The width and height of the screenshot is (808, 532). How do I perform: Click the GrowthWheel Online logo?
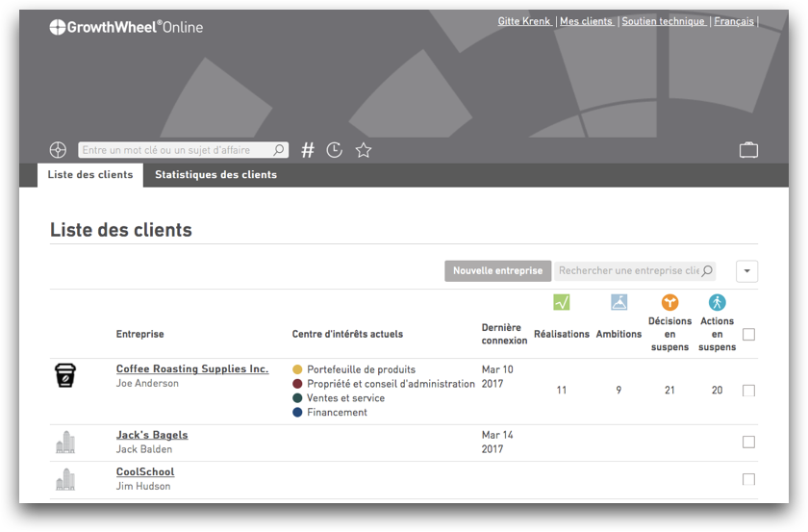(x=126, y=27)
